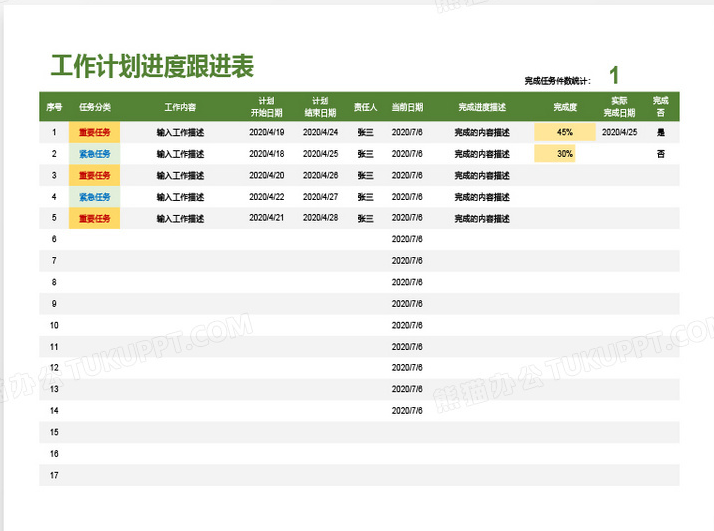Click the 否 value in 完成否 column
The image size is (714, 531).
click(660, 154)
